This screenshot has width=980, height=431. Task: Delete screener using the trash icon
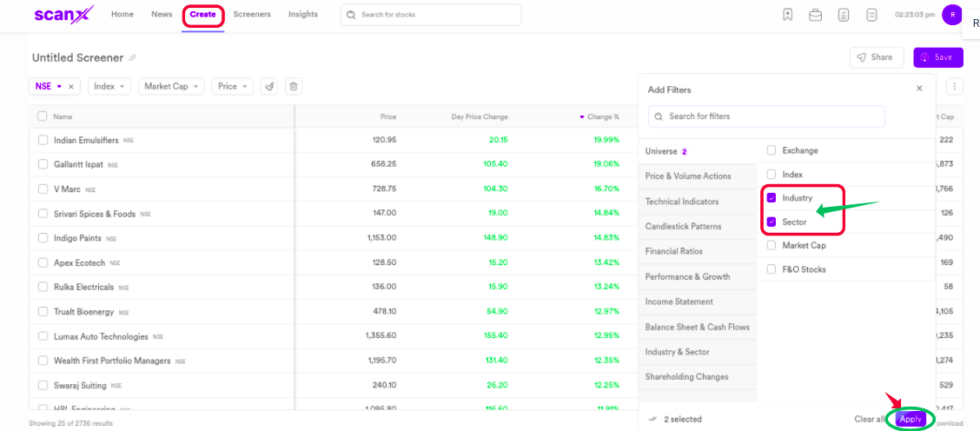[294, 86]
